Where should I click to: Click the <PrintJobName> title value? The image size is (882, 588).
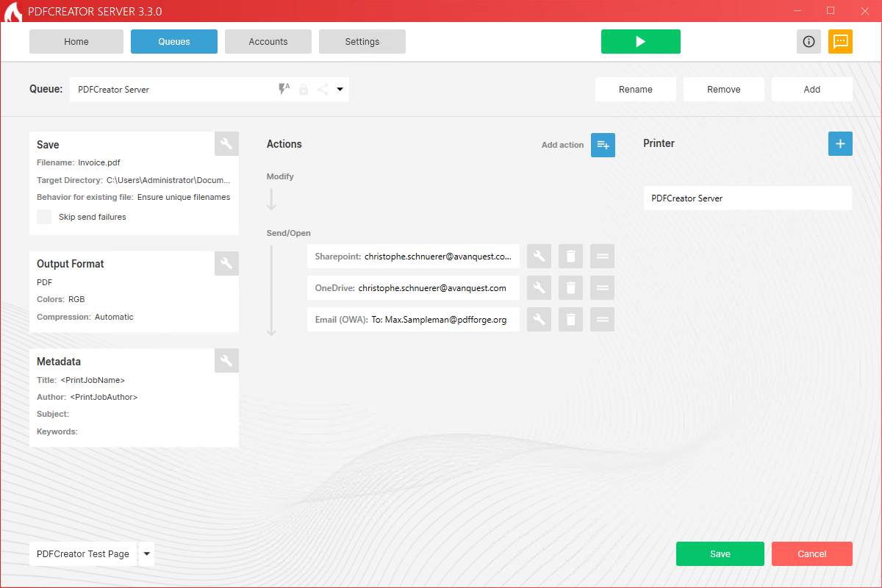[93, 380]
